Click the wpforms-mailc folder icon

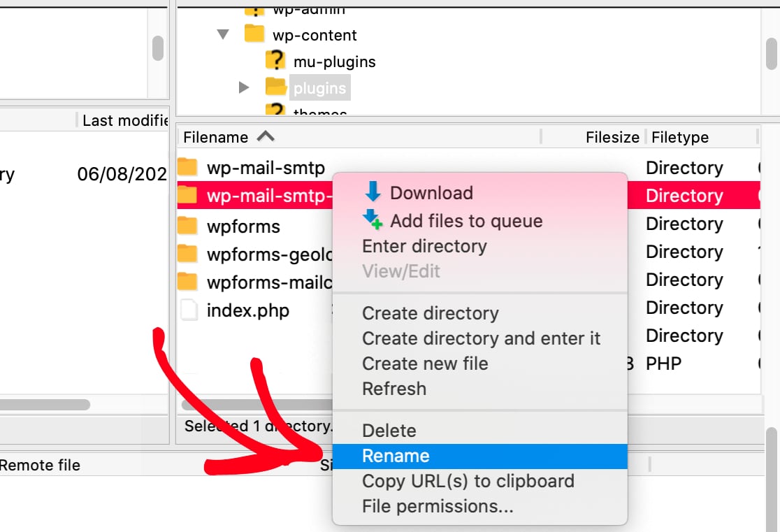[x=187, y=281]
